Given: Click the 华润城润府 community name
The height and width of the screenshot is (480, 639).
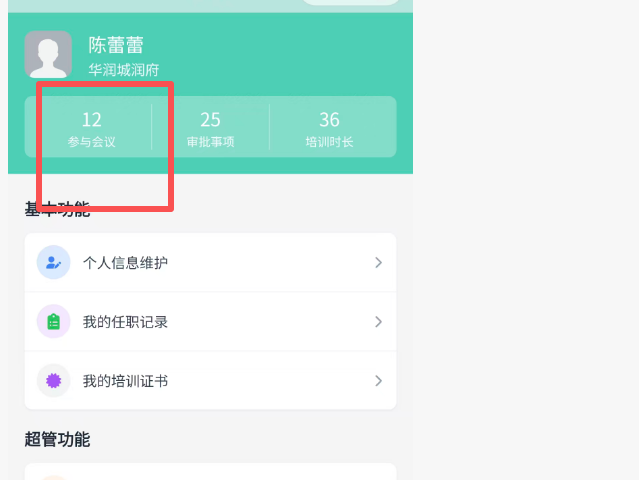Looking at the screenshot, I should click(123, 70).
